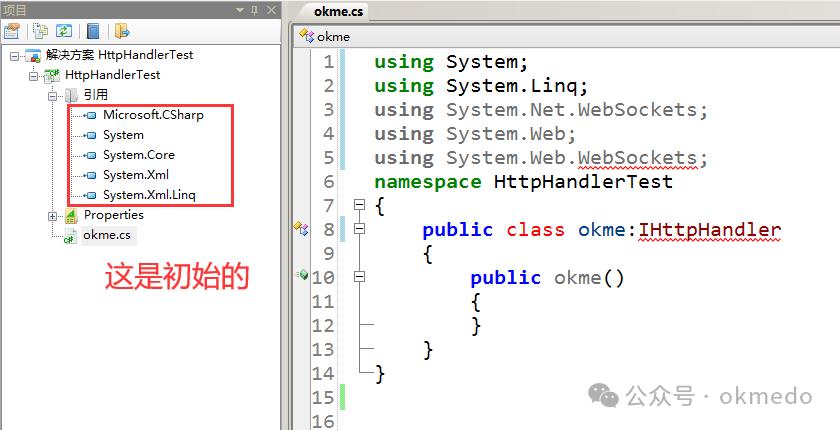Collapse the 引用 references folder
Image resolution: width=840 pixels, height=430 pixels.
(x=52, y=96)
